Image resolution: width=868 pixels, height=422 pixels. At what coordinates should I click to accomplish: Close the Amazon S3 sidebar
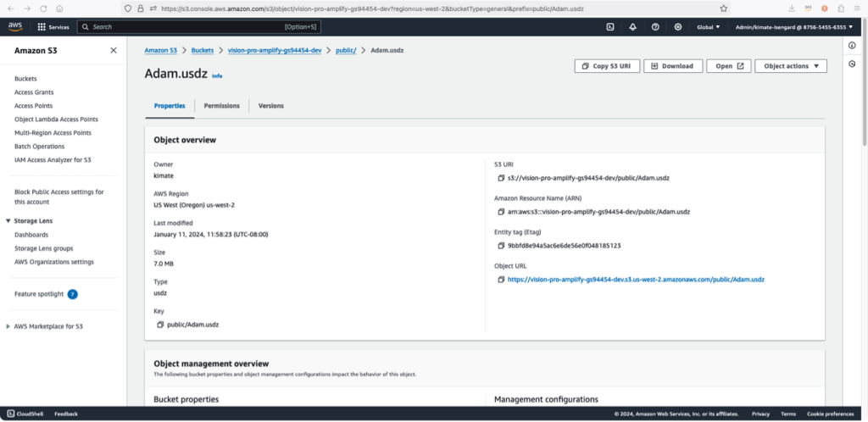(x=114, y=50)
